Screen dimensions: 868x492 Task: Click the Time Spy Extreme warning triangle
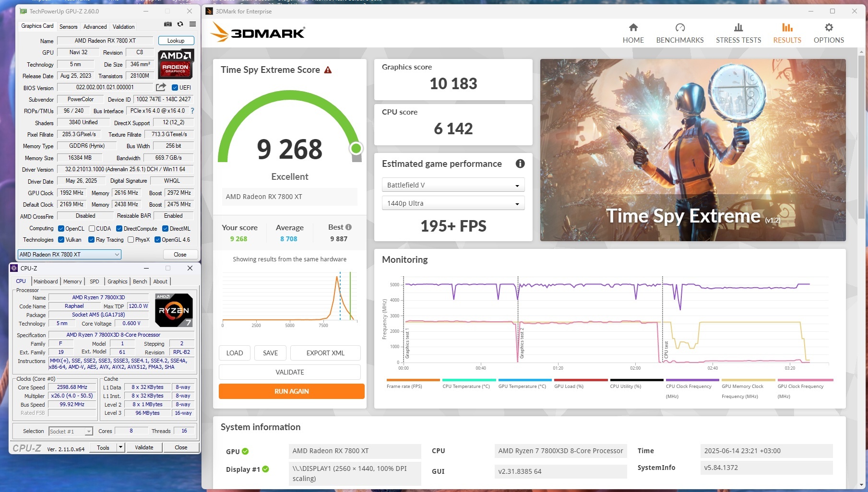tap(328, 70)
